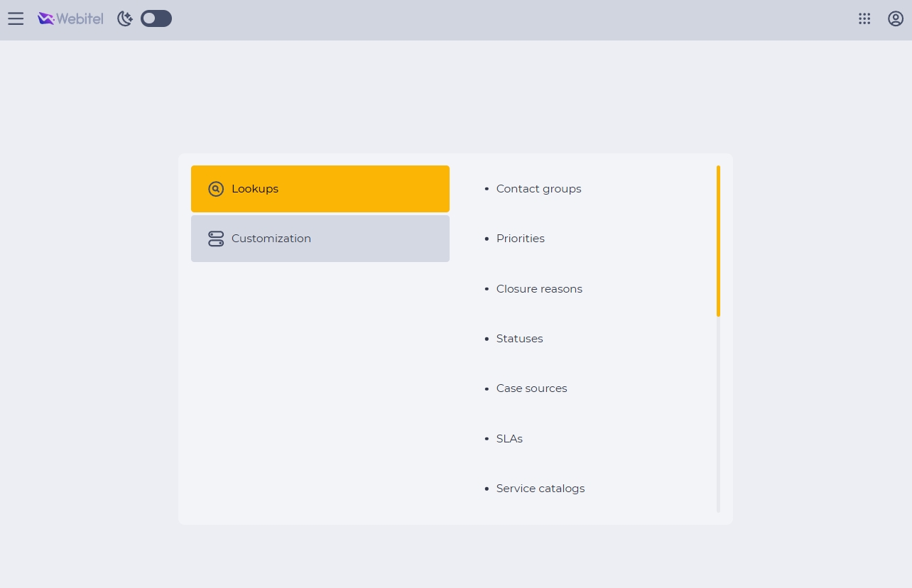The height and width of the screenshot is (588, 912).
Task: Open the Closure reasons lookup
Action: pos(539,289)
